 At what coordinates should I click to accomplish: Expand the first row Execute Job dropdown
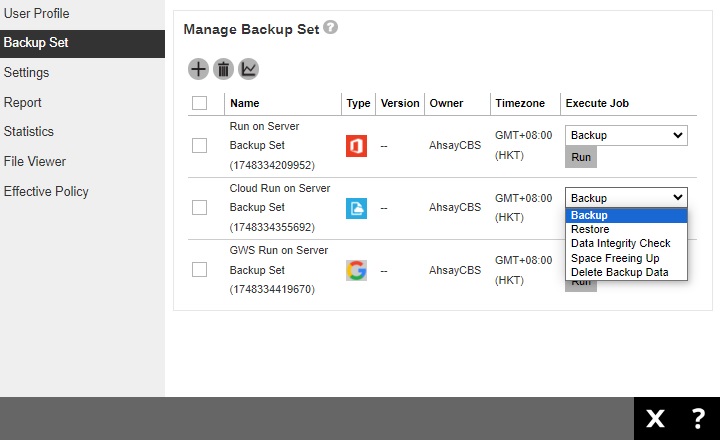click(626, 135)
